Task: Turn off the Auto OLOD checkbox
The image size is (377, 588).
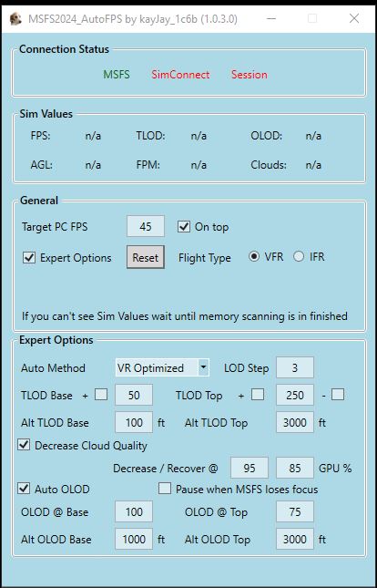Action: click(x=24, y=489)
